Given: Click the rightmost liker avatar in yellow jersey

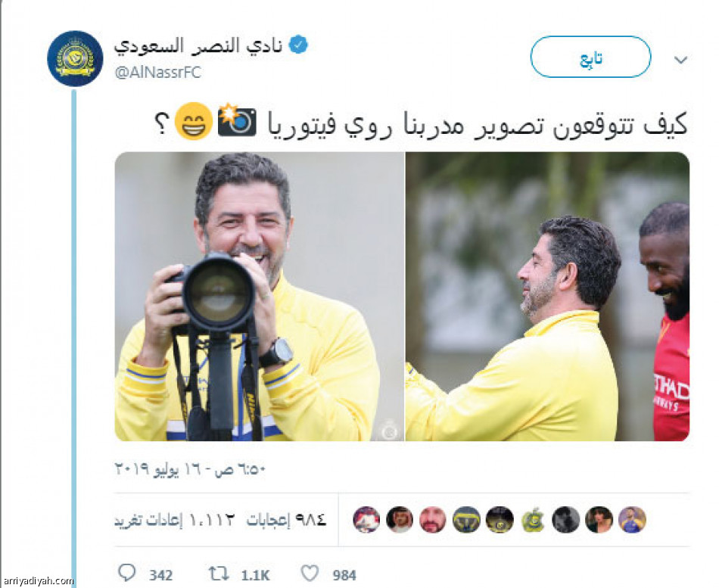Looking at the screenshot, I should click(632, 520).
